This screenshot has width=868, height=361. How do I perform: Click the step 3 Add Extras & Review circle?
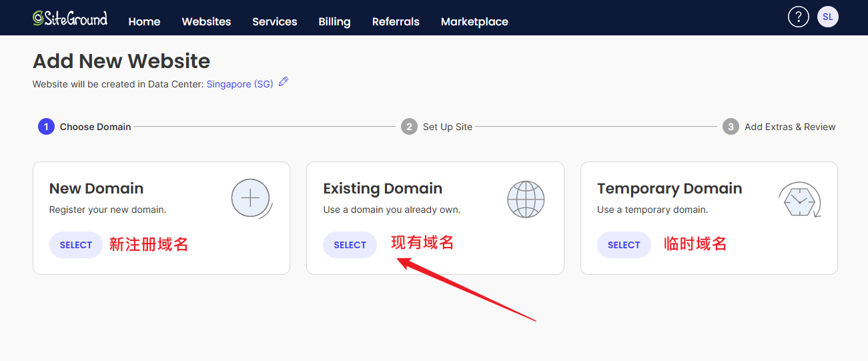731,127
